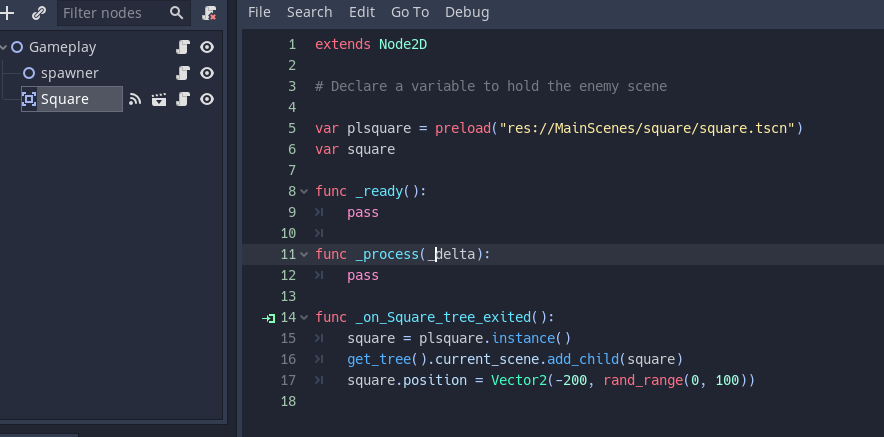The image size is (884, 437).
Task: Open the script attached to spawner node
Action: [183, 73]
